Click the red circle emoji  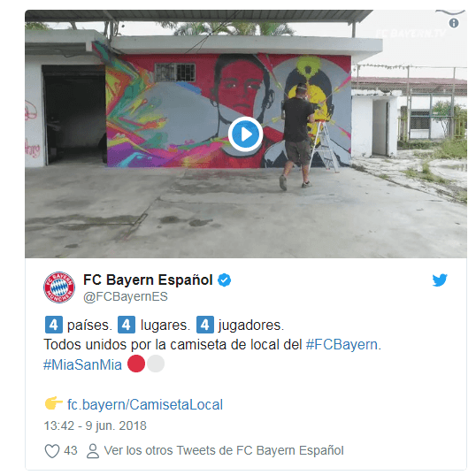click(136, 364)
